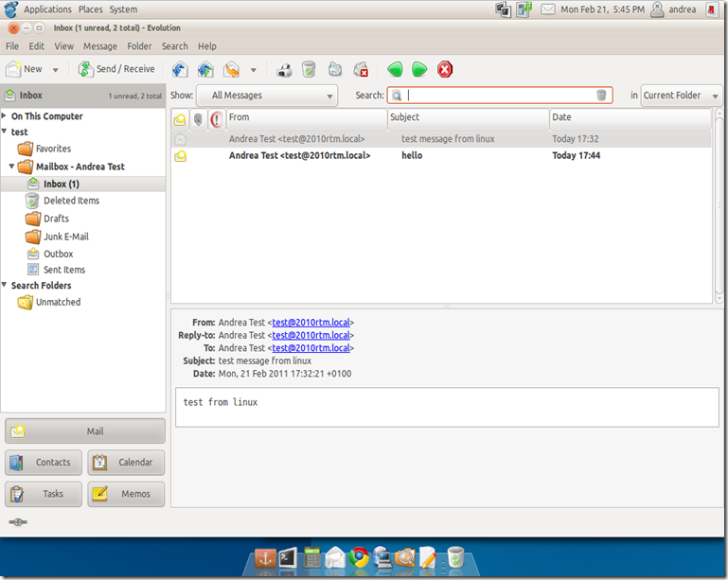Open the File menu
Viewport: 728px width, 580px height.
point(12,46)
